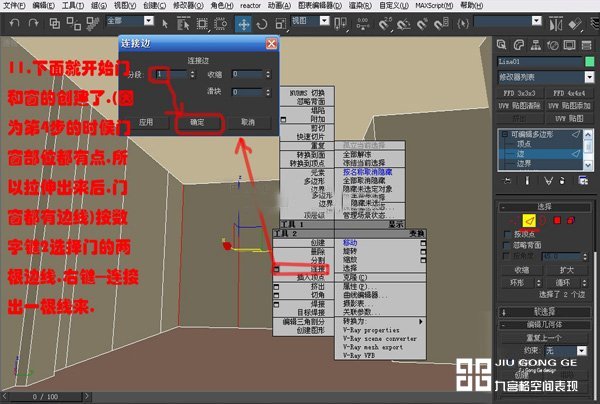
Task: Open the Hierarchy command panel tab
Action: point(536,45)
